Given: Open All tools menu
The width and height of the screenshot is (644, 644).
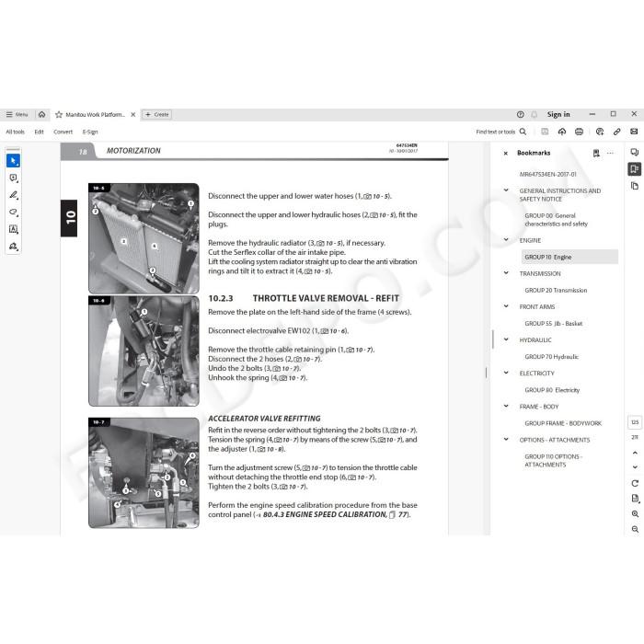Looking at the screenshot, I should point(16,132).
